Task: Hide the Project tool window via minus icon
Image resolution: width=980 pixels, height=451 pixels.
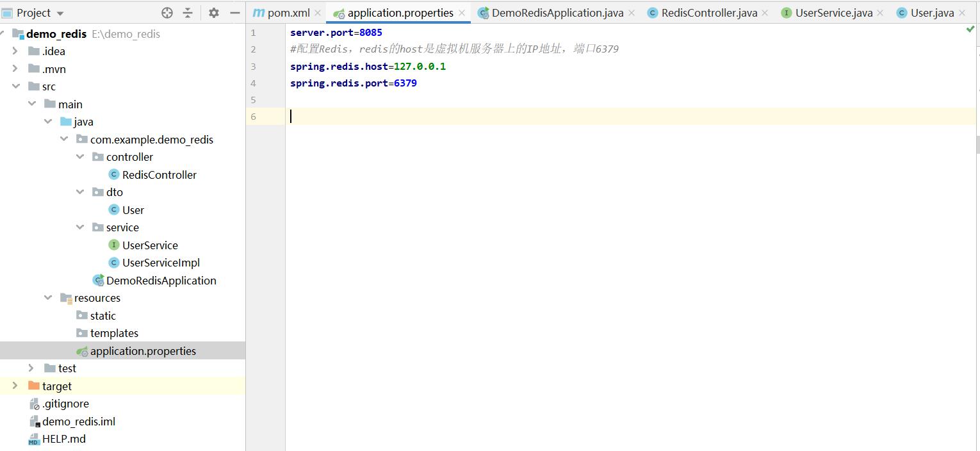Action: click(234, 12)
